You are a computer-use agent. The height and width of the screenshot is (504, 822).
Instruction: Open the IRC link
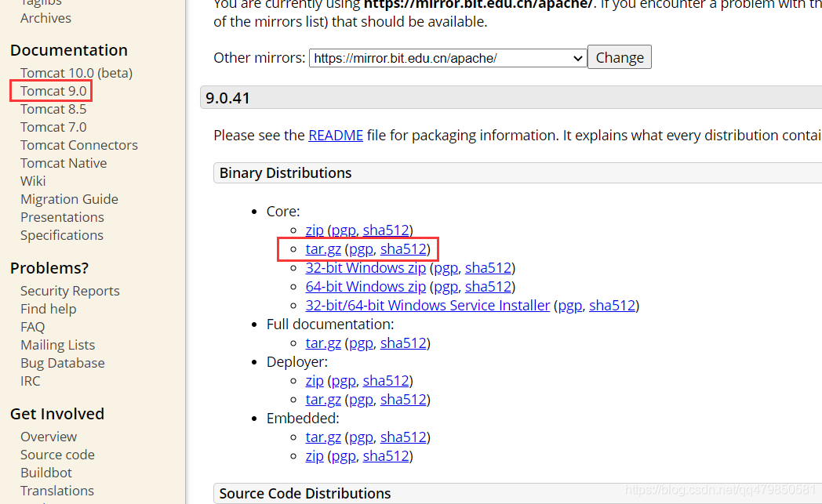31,381
